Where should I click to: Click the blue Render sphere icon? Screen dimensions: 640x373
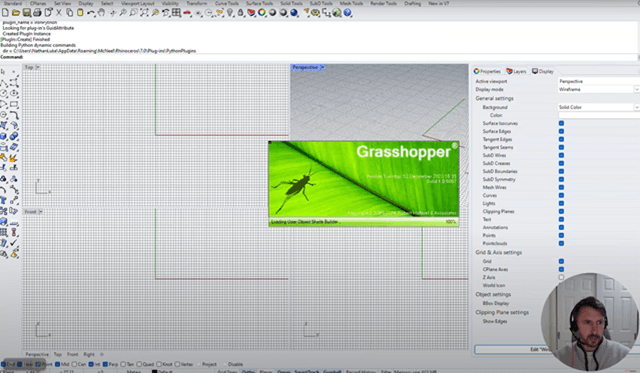294,13
